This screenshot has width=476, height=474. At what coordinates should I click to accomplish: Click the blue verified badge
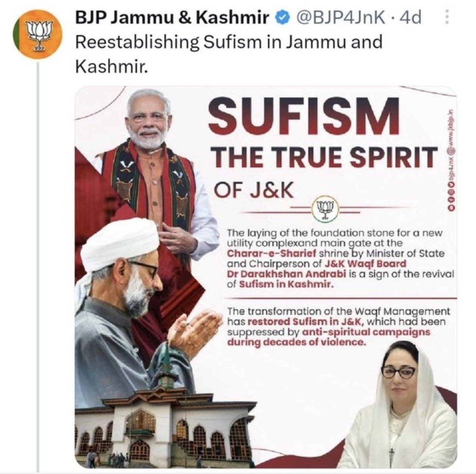tap(281, 18)
